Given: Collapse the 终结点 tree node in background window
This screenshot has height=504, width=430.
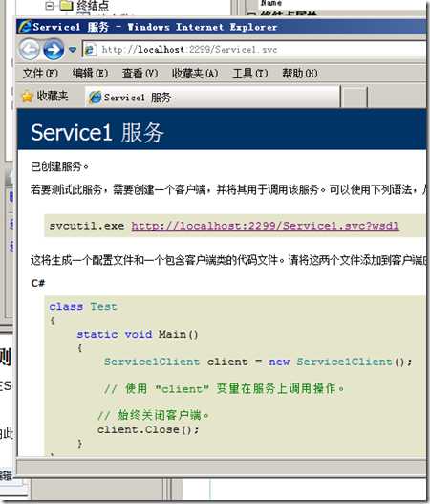Looking at the screenshot, I should tap(50, 5).
